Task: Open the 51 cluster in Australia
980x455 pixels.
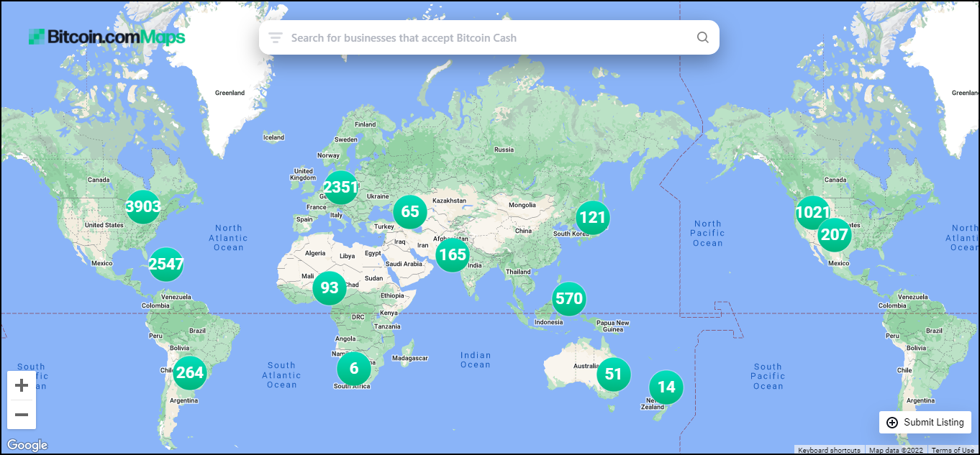Action: (613, 374)
